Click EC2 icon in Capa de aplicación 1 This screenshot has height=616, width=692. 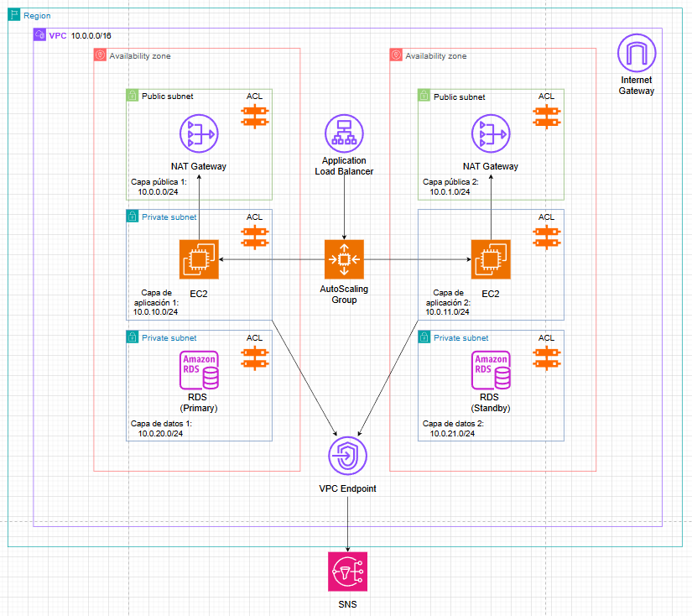[199, 259]
